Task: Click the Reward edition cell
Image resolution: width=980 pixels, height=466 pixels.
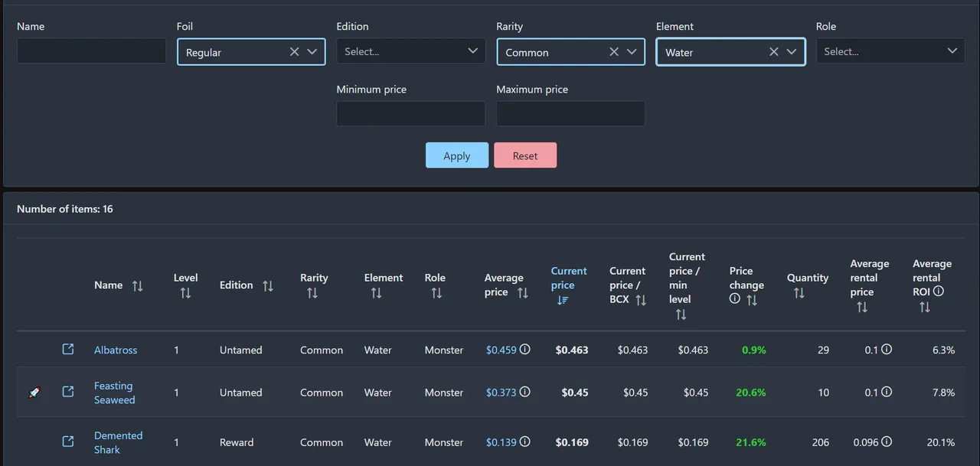Action: pyautogui.click(x=237, y=442)
